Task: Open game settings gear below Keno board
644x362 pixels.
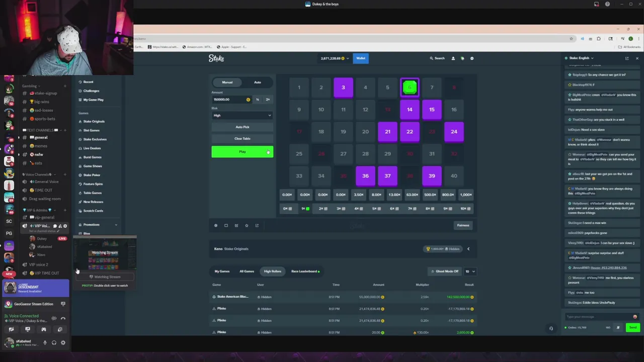Action: point(216,225)
